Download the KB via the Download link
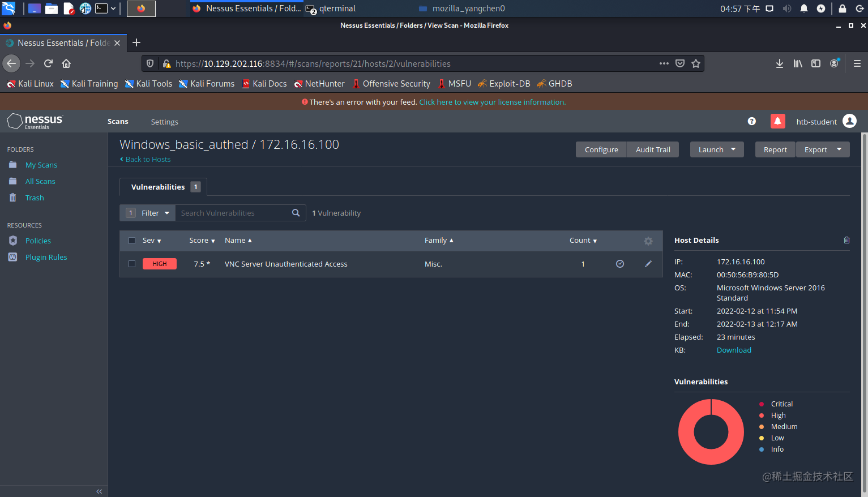868x497 pixels. tap(734, 350)
